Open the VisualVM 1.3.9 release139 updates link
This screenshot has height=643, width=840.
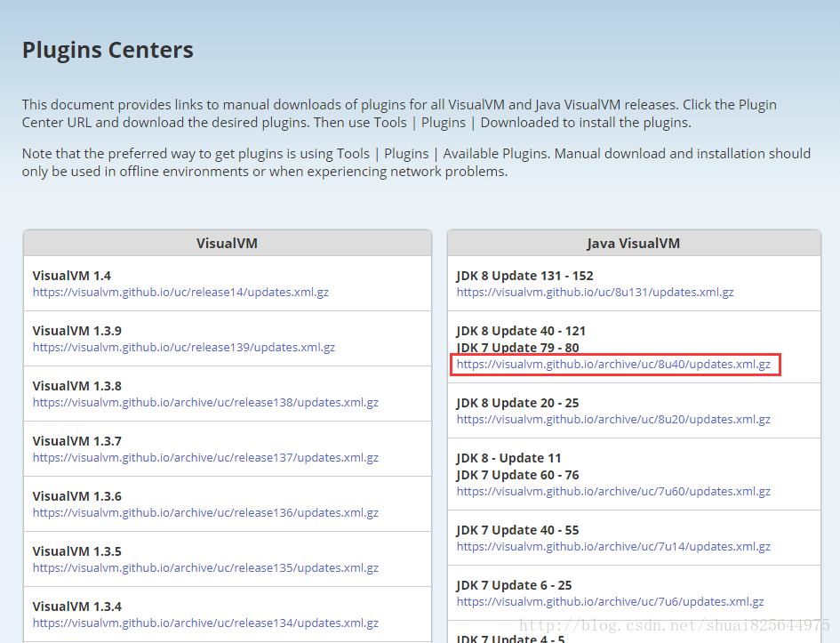(x=184, y=347)
